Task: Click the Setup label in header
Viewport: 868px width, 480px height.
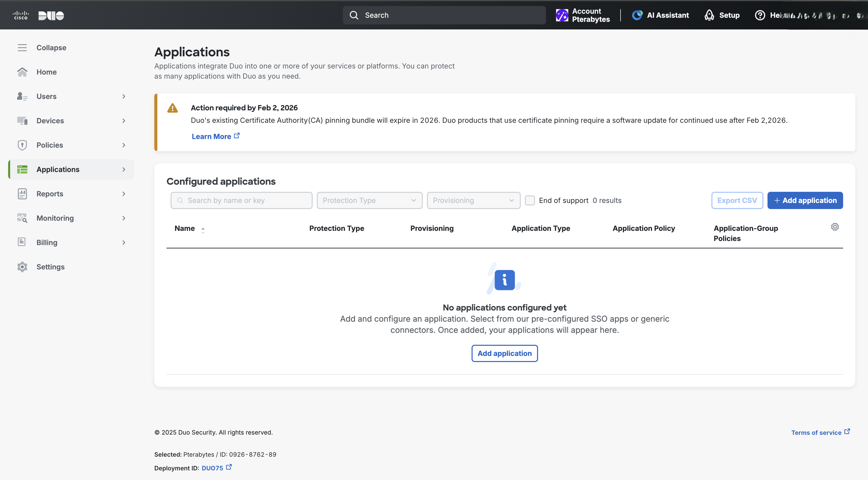Action: point(729,15)
